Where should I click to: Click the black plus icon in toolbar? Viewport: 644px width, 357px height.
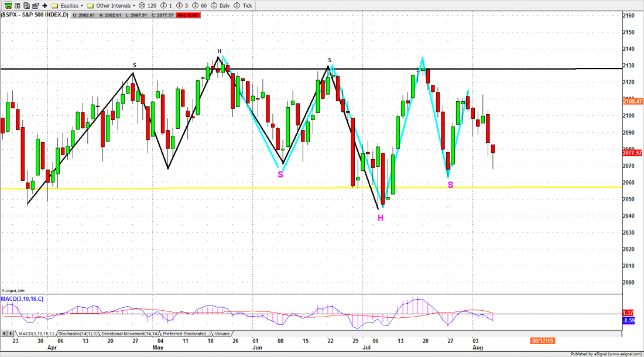(44, 5)
